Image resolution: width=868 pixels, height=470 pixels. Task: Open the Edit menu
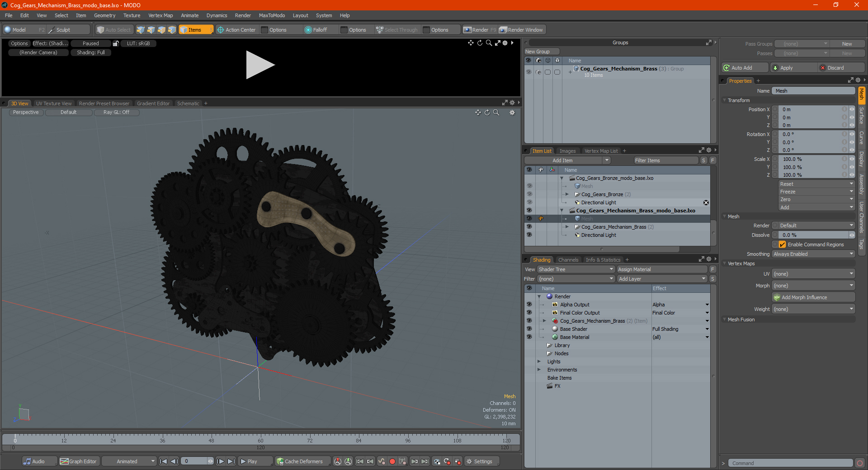24,15
